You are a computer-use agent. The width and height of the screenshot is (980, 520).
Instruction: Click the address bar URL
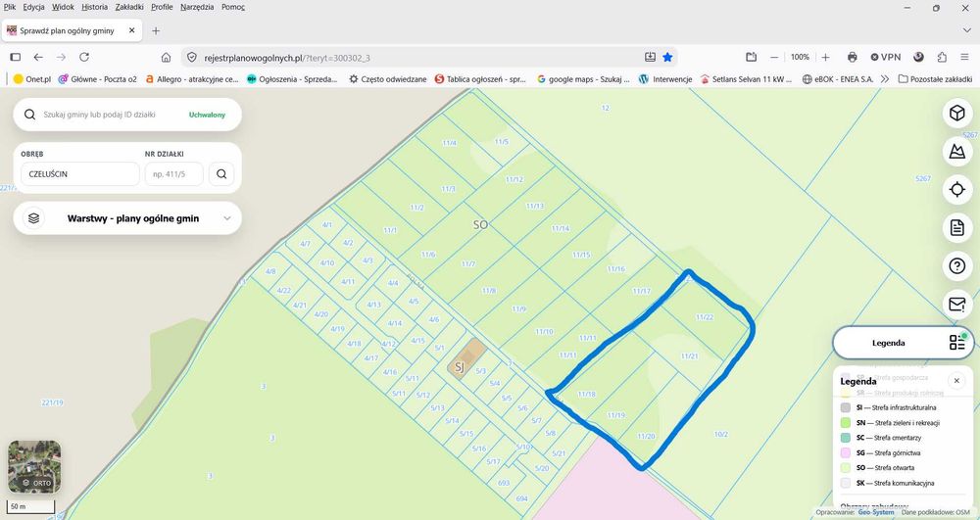287,58
